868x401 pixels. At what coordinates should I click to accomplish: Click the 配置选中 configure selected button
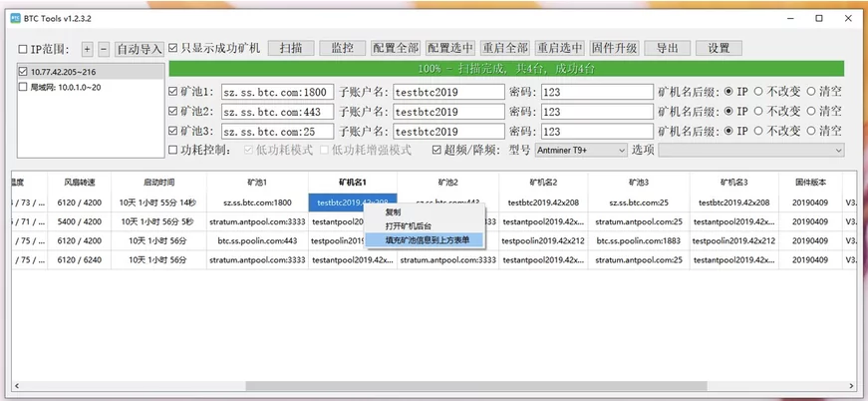[x=450, y=48]
